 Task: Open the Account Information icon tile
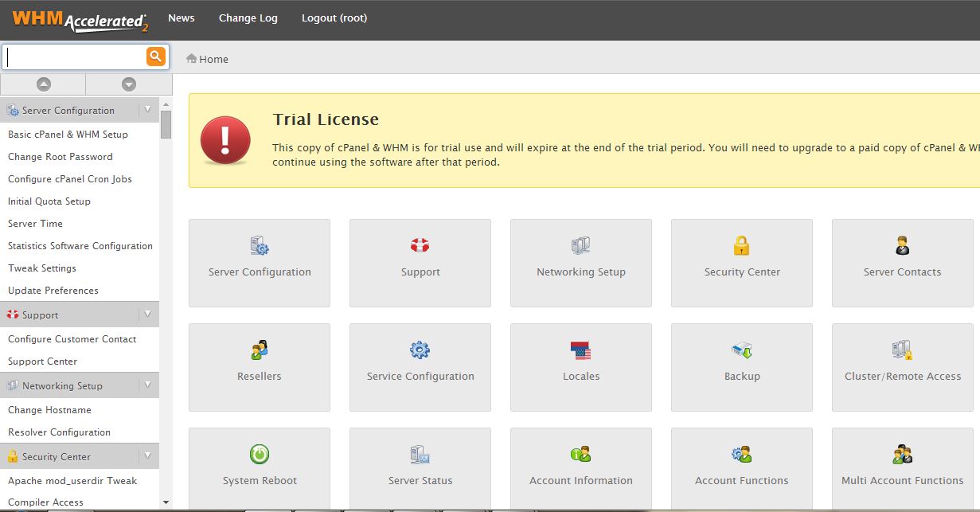point(580,455)
